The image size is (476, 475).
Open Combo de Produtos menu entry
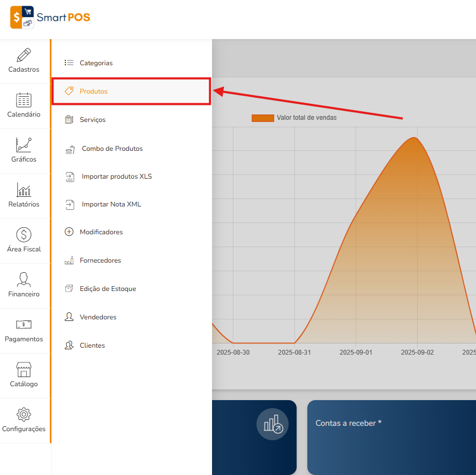[132, 149]
